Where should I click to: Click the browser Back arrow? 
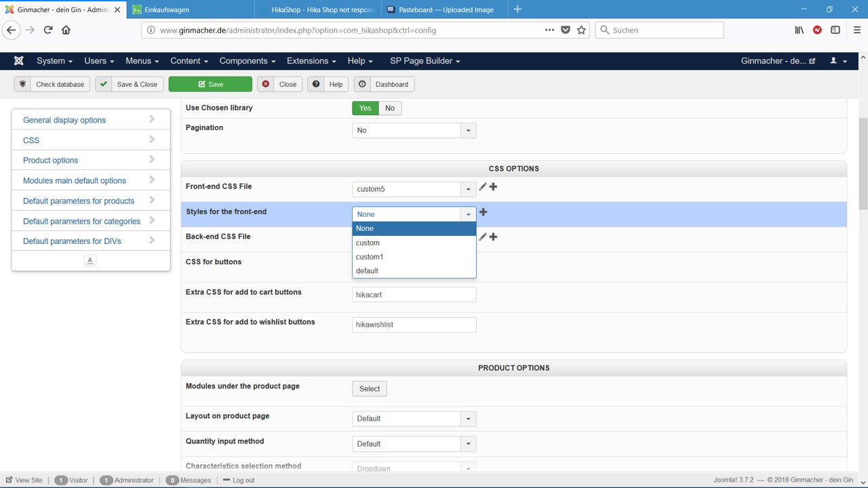(12, 30)
